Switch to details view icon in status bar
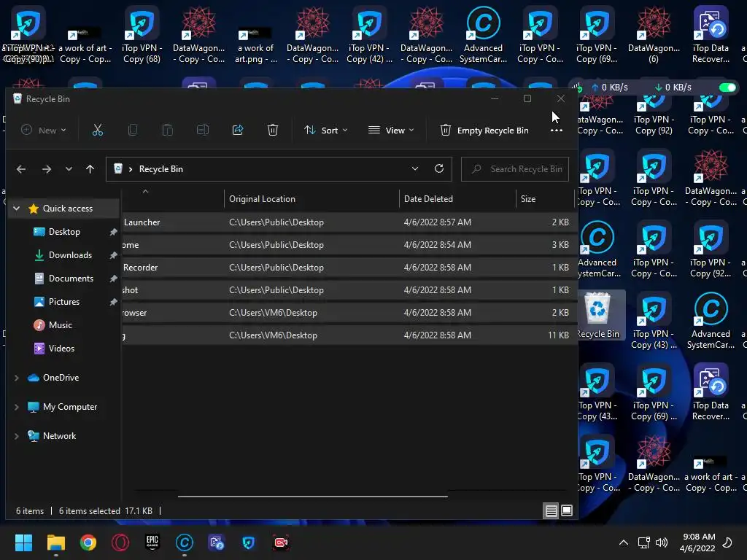The height and width of the screenshot is (560, 747). coord(551,511)
